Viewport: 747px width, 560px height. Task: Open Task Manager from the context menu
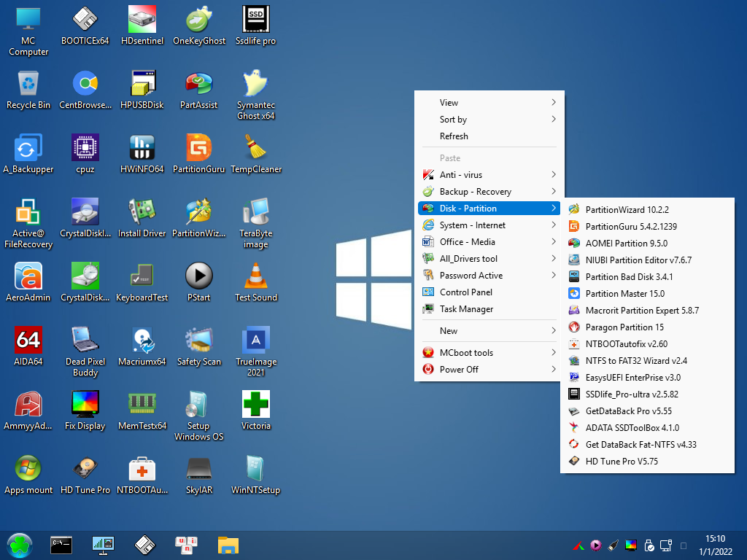[x=466, y=309]
